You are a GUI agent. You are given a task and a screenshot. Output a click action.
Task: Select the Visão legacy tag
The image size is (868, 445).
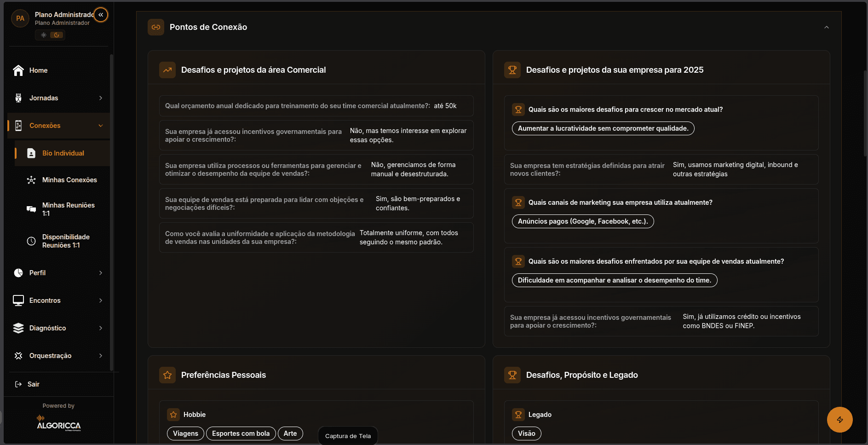[x=527, y=433]
